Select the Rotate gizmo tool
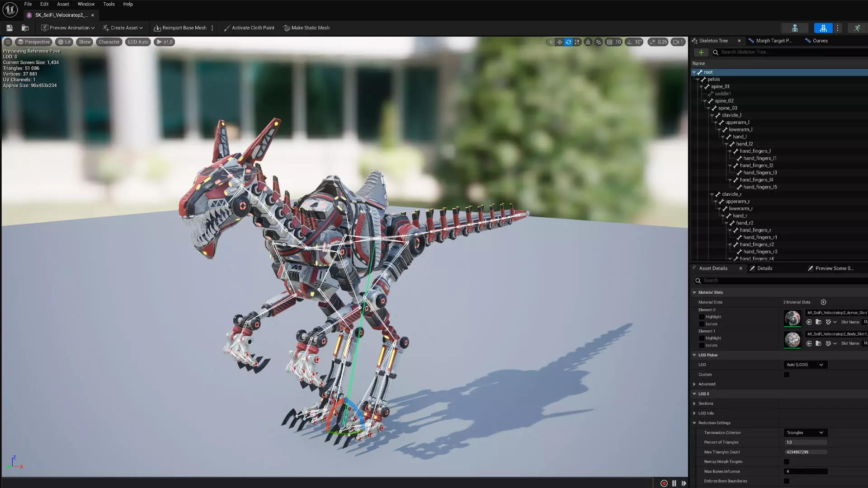 pyautogui.click(x=568, y=42)
